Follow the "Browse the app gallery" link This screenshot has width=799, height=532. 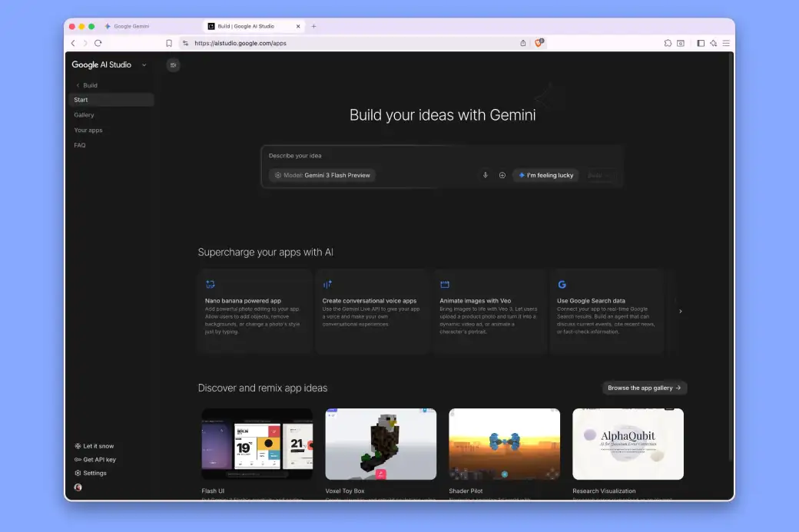click(644, 388)
